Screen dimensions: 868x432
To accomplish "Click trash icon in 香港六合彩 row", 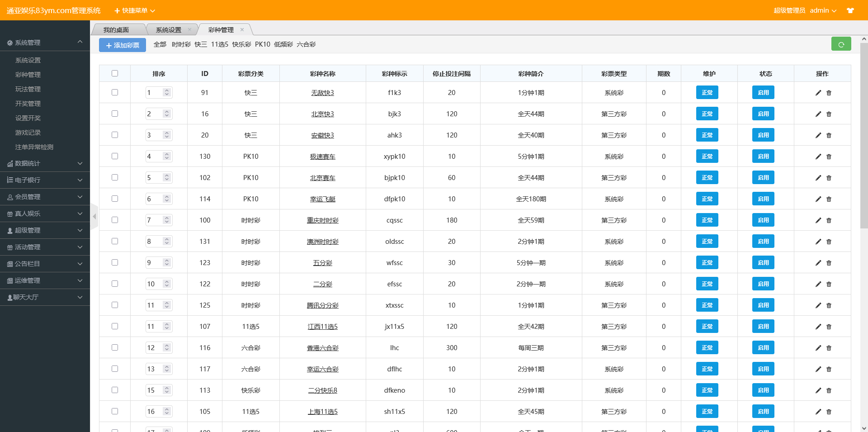I will tap(829, 348).
